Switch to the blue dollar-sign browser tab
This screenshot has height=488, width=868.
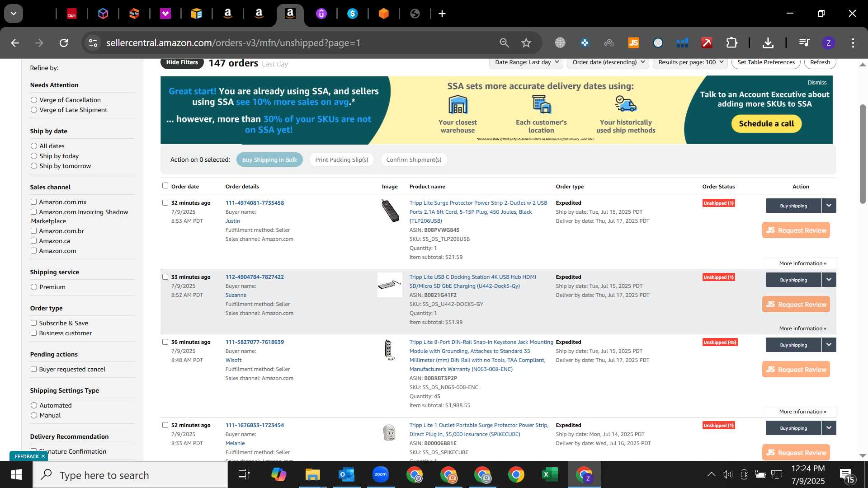(x=353, y=14)
